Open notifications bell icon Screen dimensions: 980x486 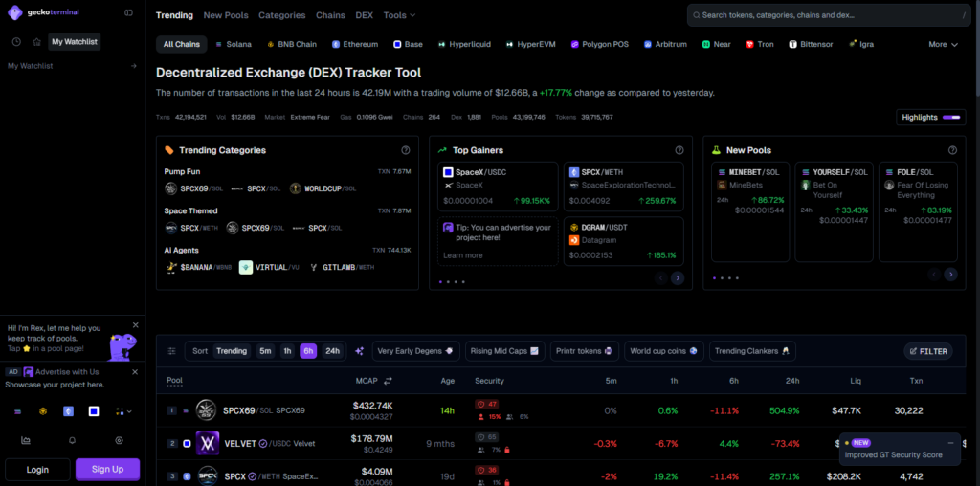(73, 440)
